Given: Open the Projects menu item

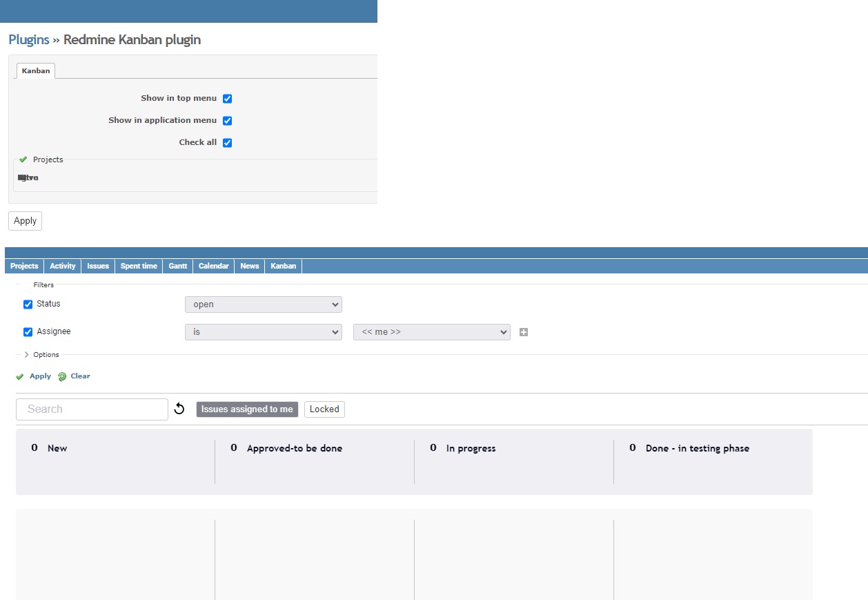Looking at the screenshot, I should 24,266.
